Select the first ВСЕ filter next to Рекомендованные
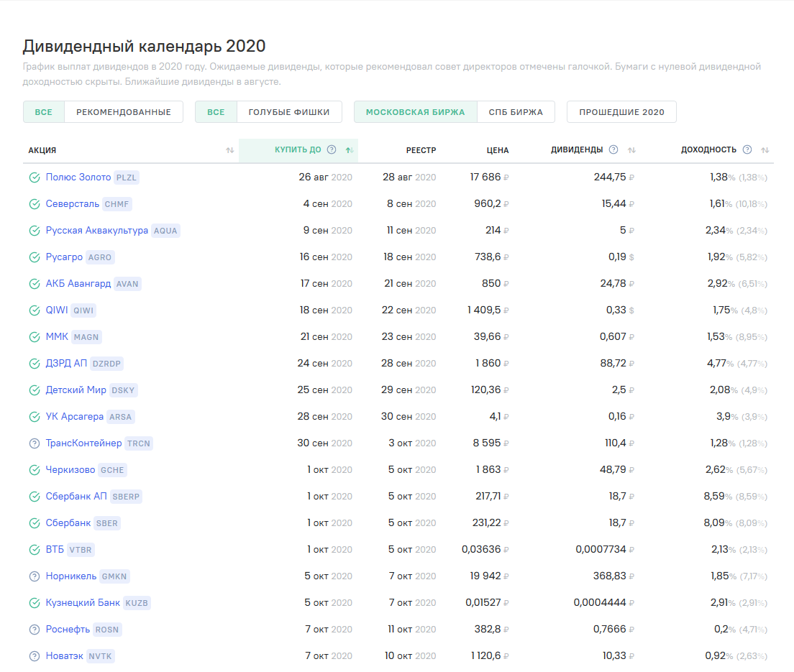Image resolution: width=794 pixels, height=672 pixels. [44, 112]
